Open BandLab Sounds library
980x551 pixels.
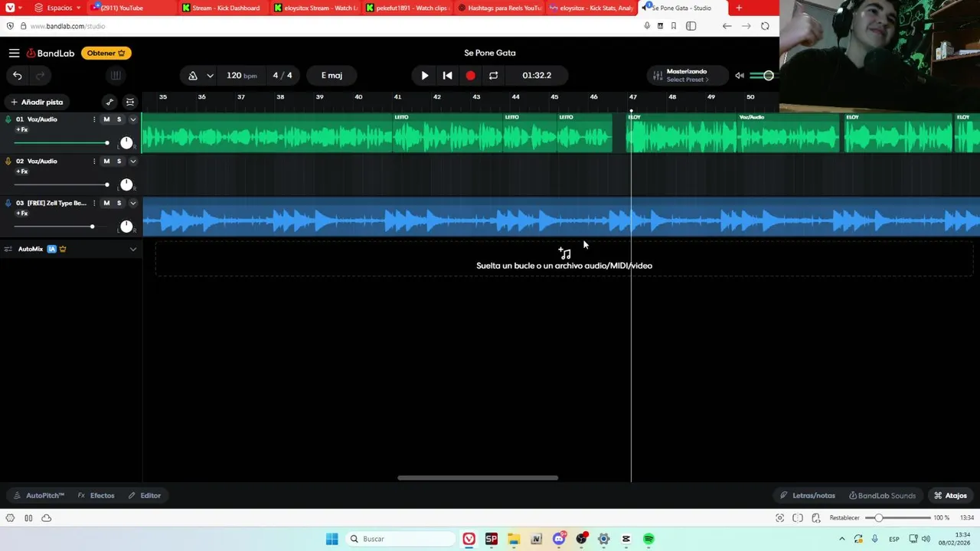(x=882, y=495)
